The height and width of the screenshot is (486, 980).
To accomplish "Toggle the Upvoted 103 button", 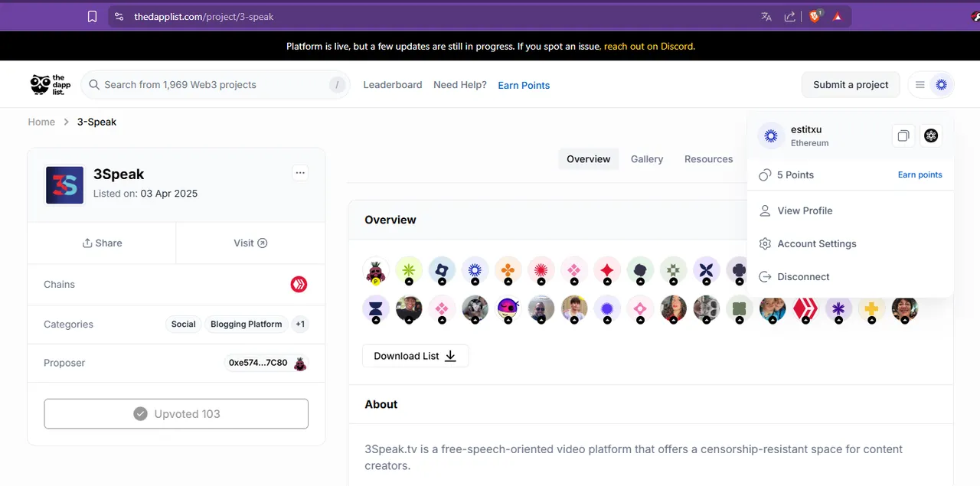I will [176, 413].
